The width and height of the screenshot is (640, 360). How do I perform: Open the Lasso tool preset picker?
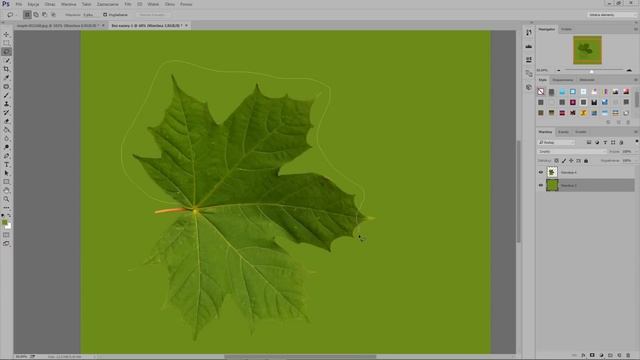11,15
